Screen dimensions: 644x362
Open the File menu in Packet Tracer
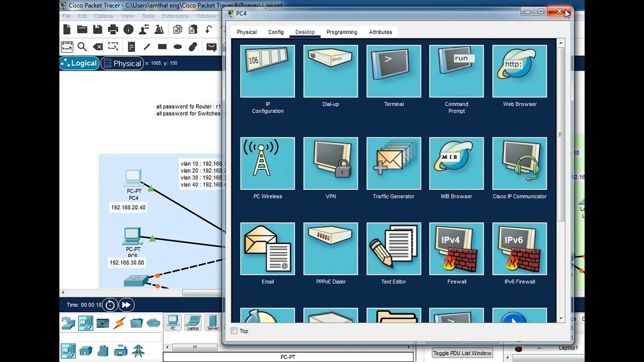[x=66, y=16]
